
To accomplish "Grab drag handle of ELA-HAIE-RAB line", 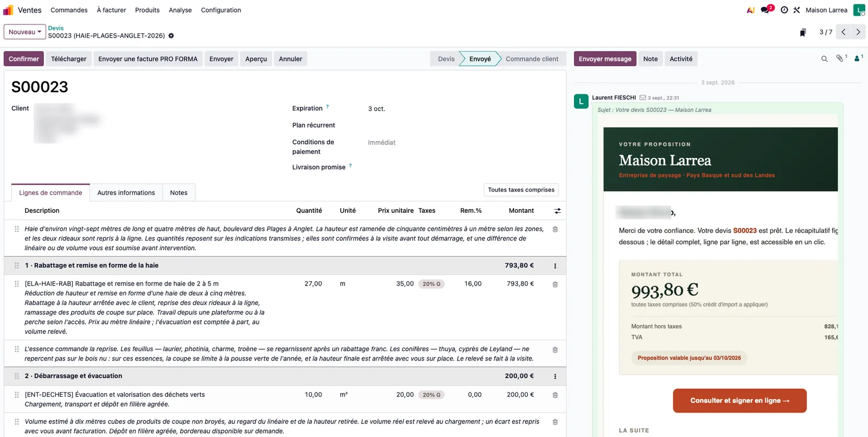I will (x=17, y=284).
